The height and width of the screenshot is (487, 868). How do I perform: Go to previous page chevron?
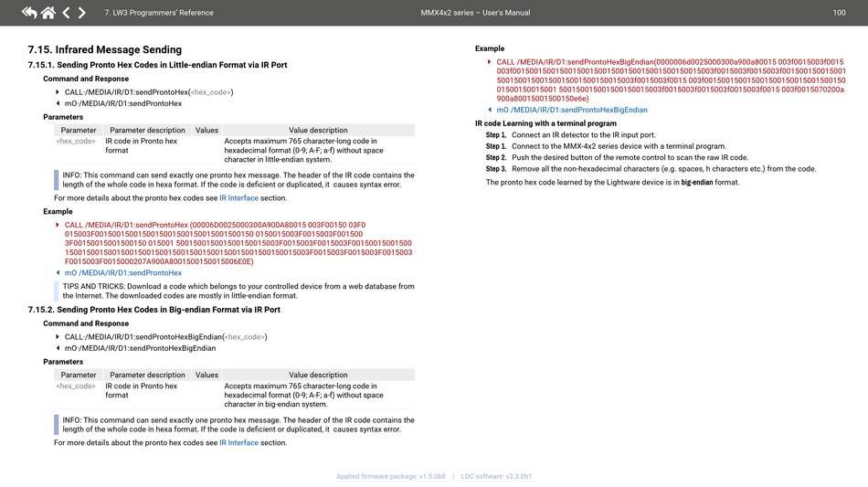coord(66,12)
